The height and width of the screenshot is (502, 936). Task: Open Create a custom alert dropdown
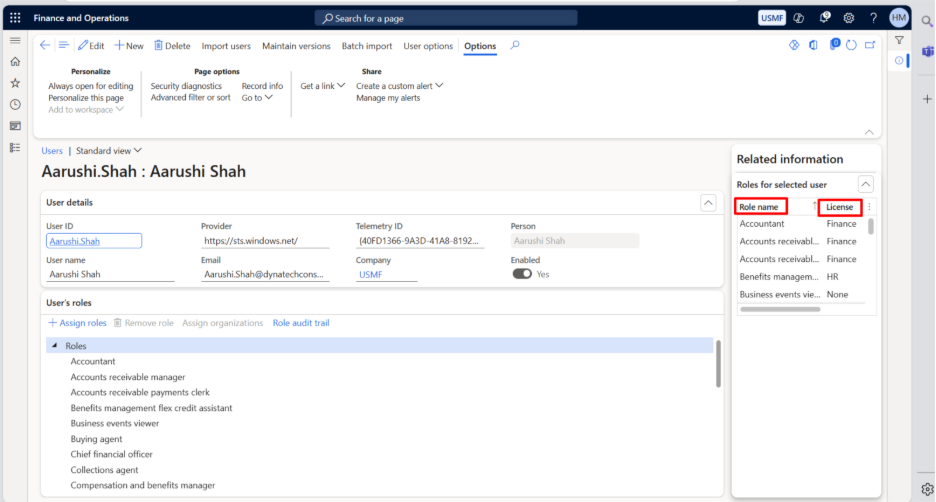pyautogui.click(x=399, y=86)
